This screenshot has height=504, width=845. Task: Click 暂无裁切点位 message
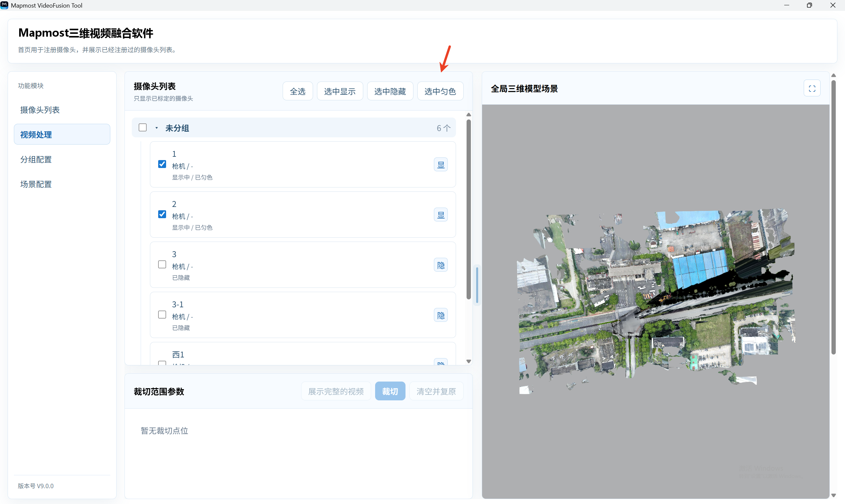(164, 431)
